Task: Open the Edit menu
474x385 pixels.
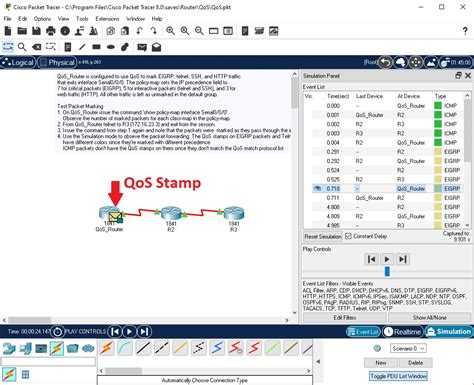Action: (23, 19)
